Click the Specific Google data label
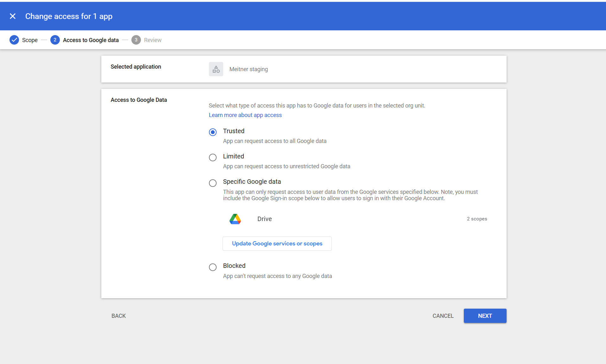The height and width of the screenshot is (364, 606). pyautogui.click(x=252, y=182)
